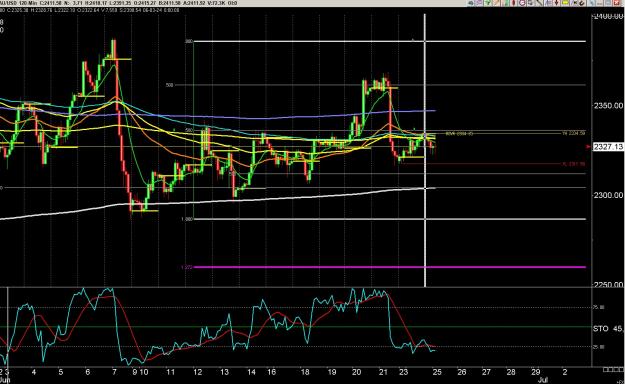Screen dimensions: 625x384
Task: Click the Jul month label on time axis
Action: [542, 380]
